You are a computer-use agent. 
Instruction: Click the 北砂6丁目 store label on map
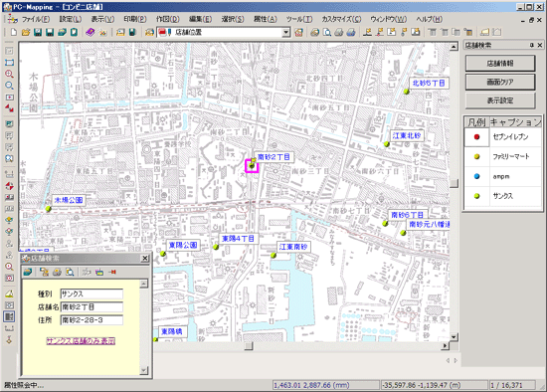pyautogui.click(x=429, y=84)
